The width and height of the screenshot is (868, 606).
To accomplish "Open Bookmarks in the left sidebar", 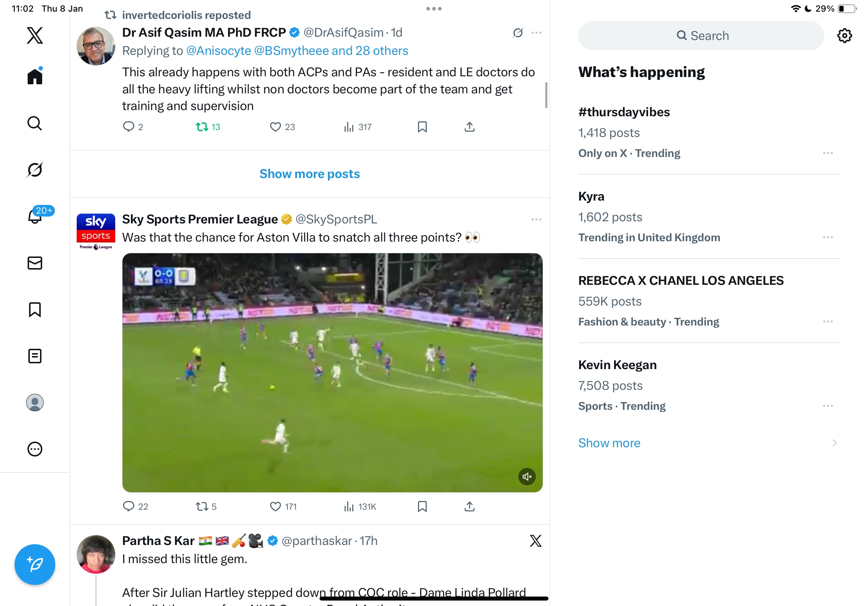I will click(x=35, y=310).
